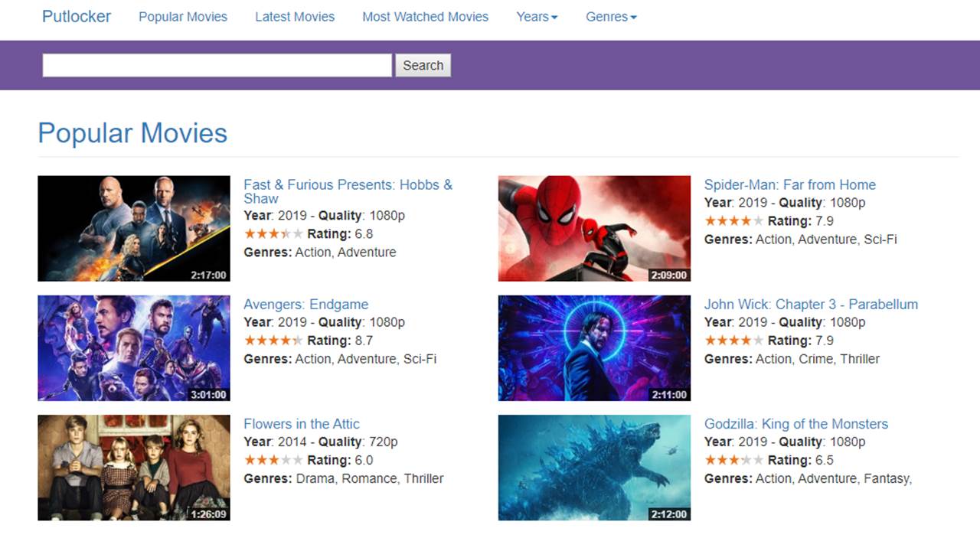The image size is (980, 551).
Task: Click Fast & Furious Presents: Hobbs & Shaw title
Action: pyautogui.click(x=348, y=191)
